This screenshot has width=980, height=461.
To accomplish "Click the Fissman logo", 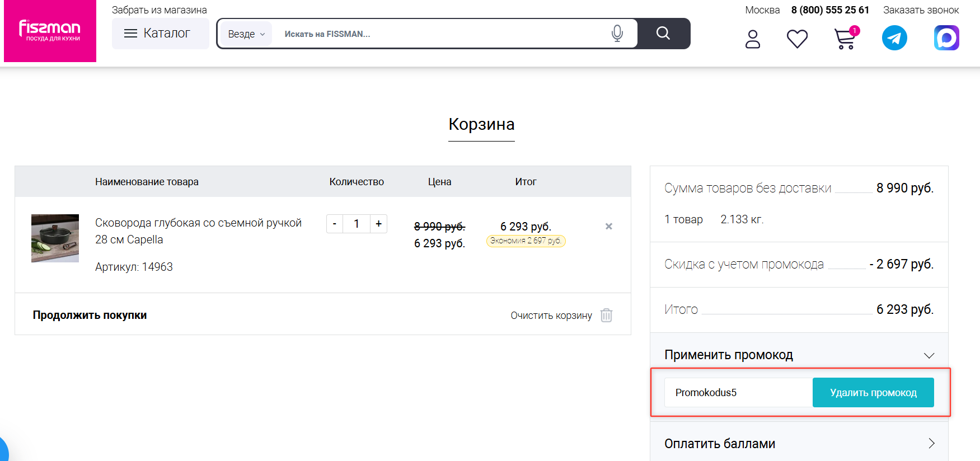I will pyautogui.click(x=50, y=31).
